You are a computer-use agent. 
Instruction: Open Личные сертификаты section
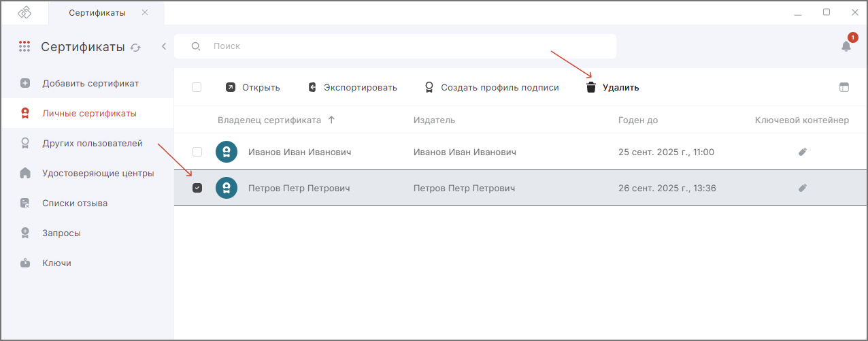[x=87, y=113]
